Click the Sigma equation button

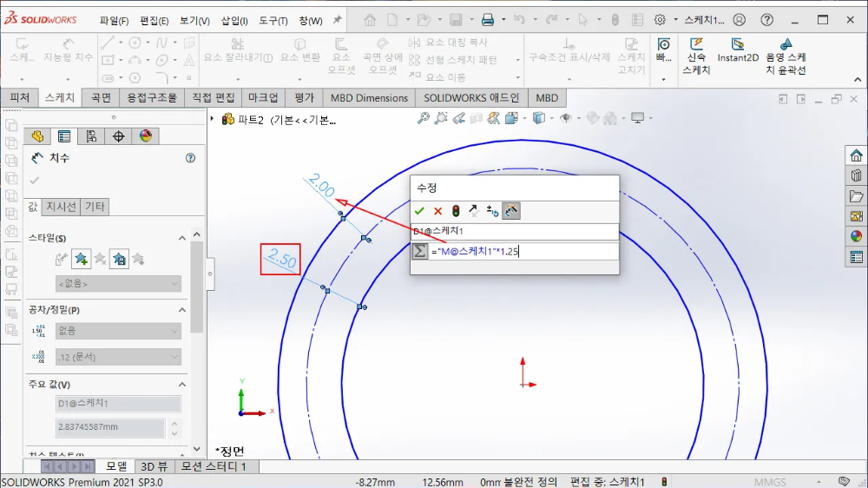[x=420, y=251]
